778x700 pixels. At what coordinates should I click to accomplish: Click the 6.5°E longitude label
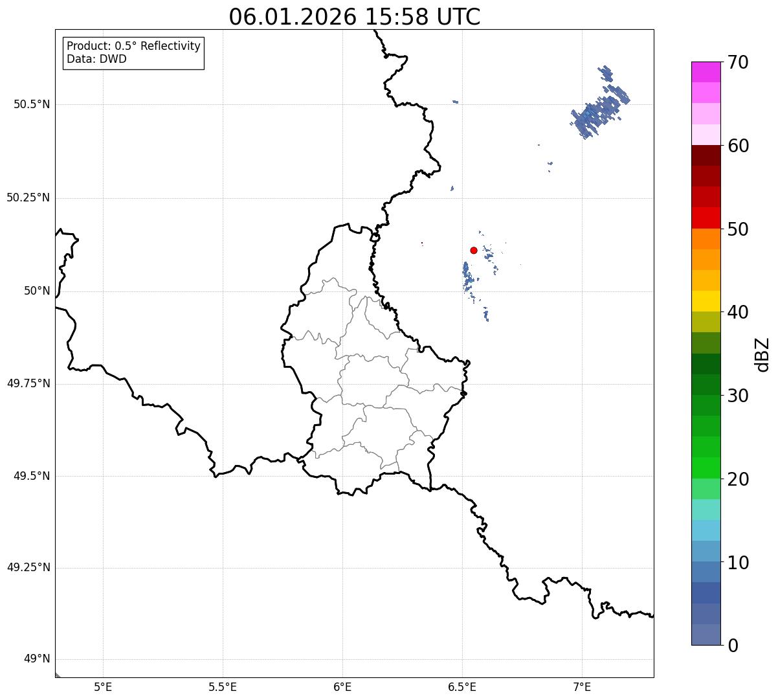(x=462, y=687)
